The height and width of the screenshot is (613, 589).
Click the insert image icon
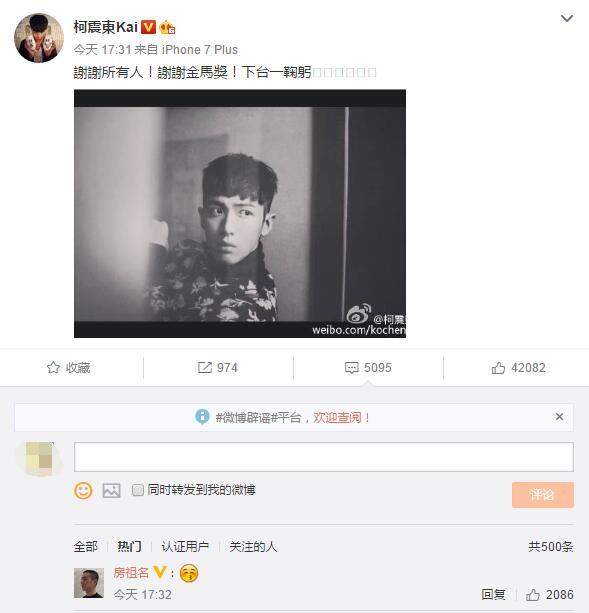111,490
